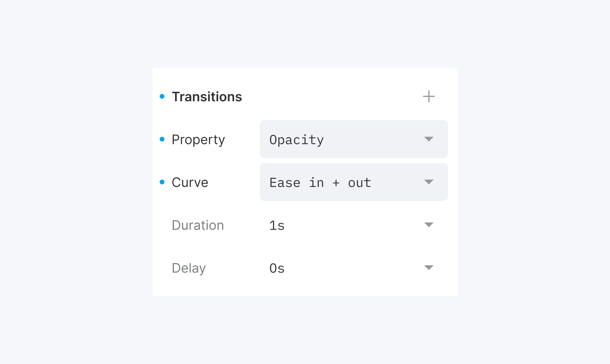
Task: Click the Delay label
Action: pos(189,268)
